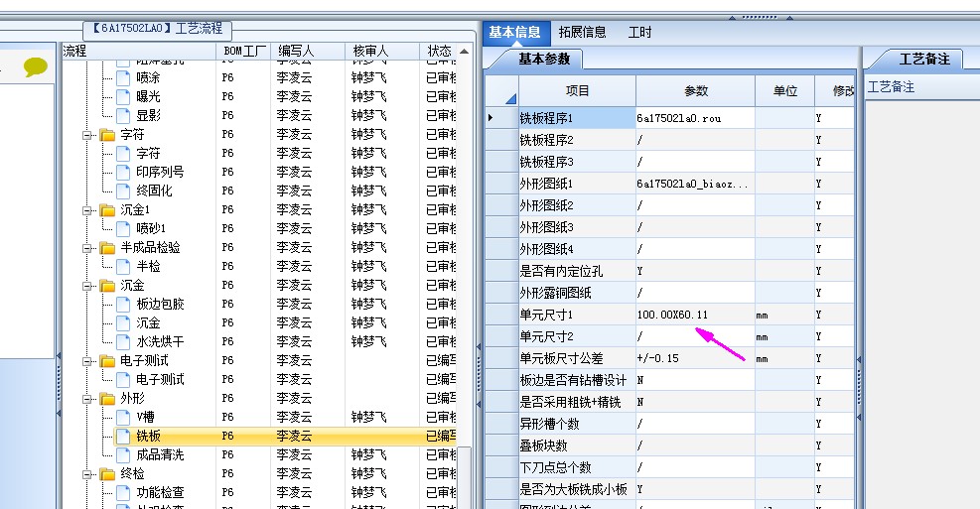Collapse the 字符 folder node

point(86,135)
